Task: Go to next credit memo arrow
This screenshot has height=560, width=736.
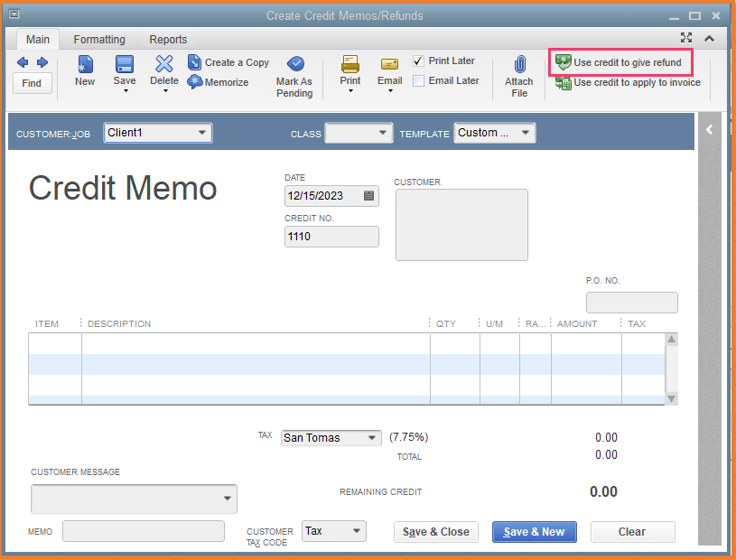Action: coord(42,62)
